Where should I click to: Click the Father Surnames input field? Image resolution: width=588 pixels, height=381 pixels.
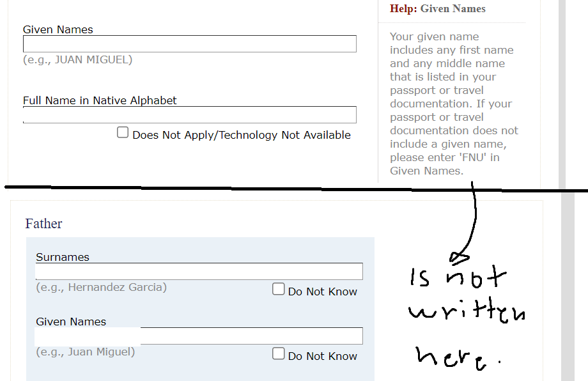point(199,272)
